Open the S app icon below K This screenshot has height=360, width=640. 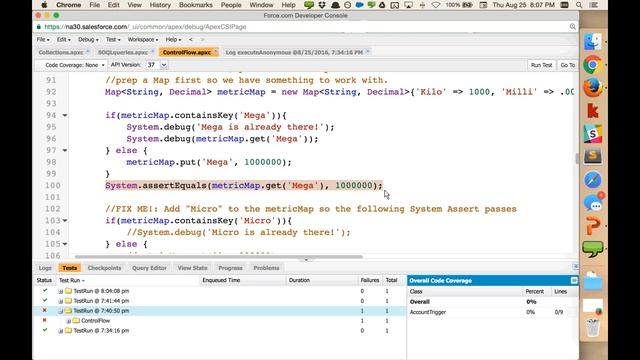coord(593,134)
